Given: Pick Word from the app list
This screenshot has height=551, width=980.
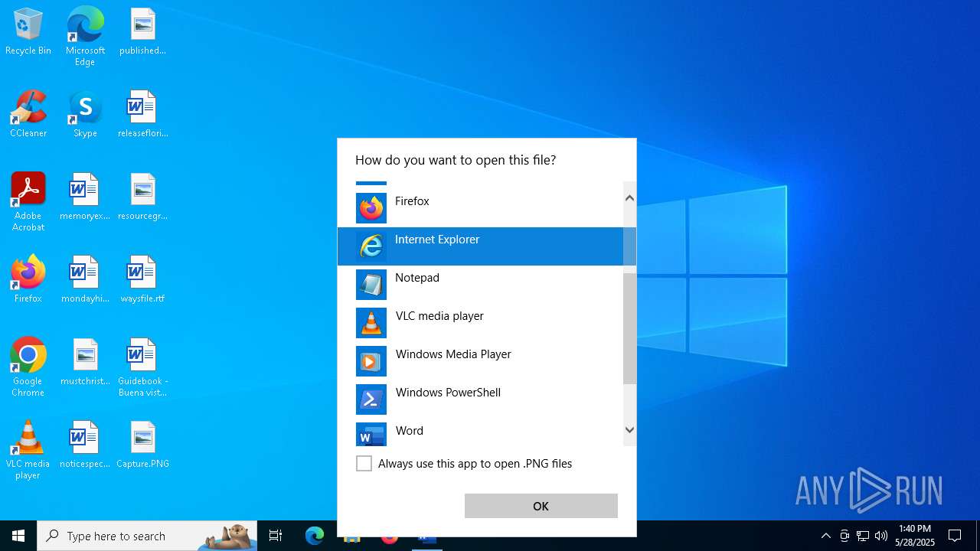Looking at the screenshot, I should [480, 433].
